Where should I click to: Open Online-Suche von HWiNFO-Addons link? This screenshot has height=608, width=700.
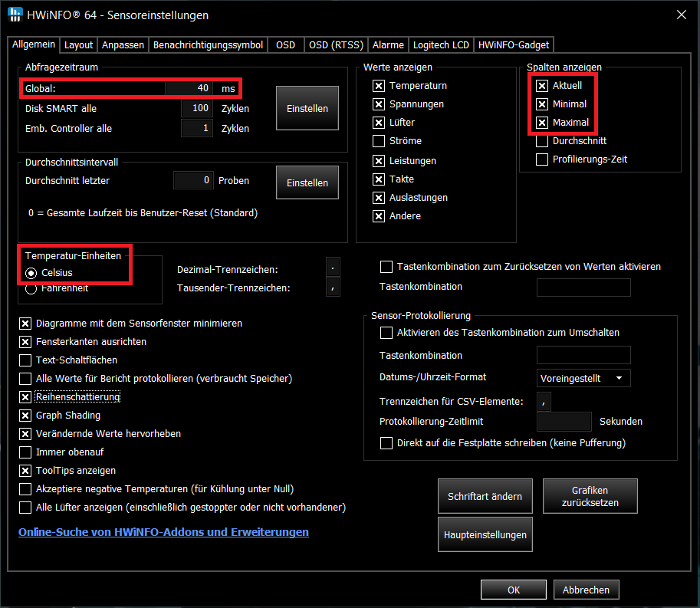point(163,532)
